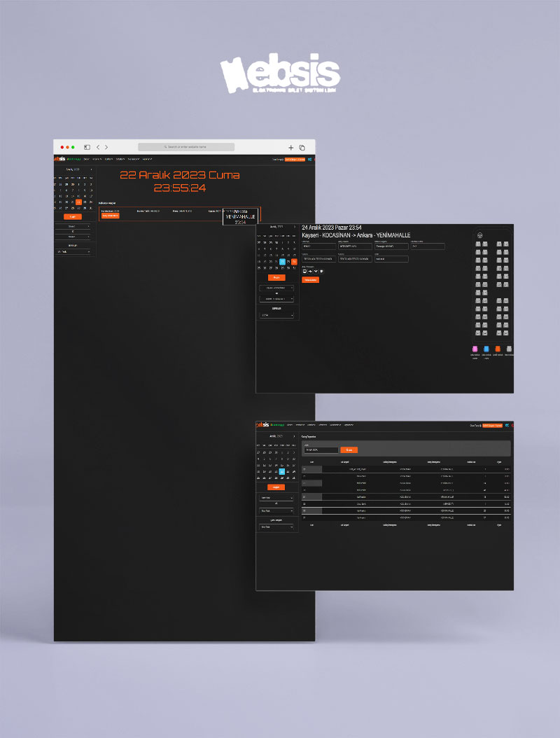This screenshot has width=560, height=738.
Task: Go to next month in left calendar
Action: pos(90,169)
